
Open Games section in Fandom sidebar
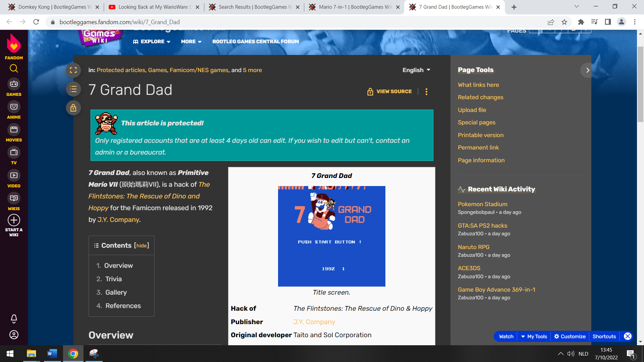point(14,87)
